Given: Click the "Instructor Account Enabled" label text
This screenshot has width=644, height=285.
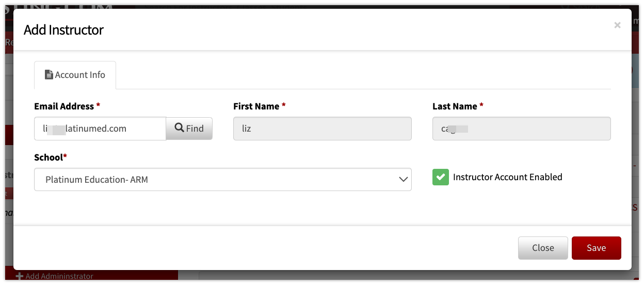Looking at the screenshot, I should 508,177.
